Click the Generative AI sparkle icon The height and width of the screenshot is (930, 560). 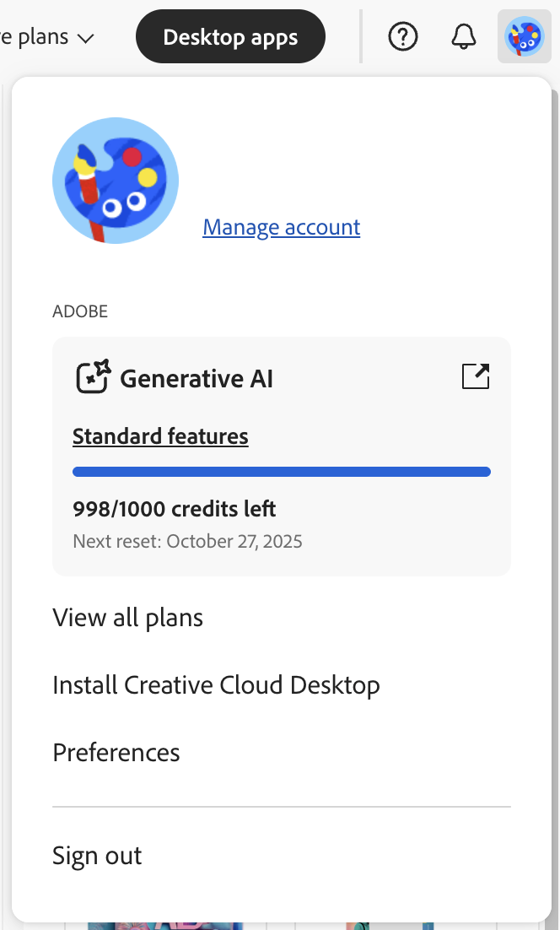coord(93,377)
